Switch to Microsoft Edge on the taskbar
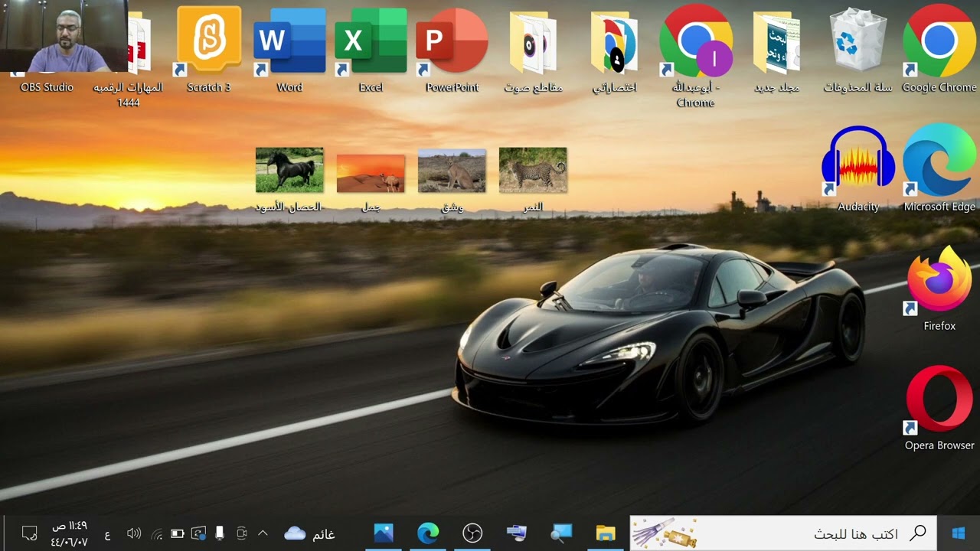The height and width of the screenshot is (551, 980). (428, 533)
